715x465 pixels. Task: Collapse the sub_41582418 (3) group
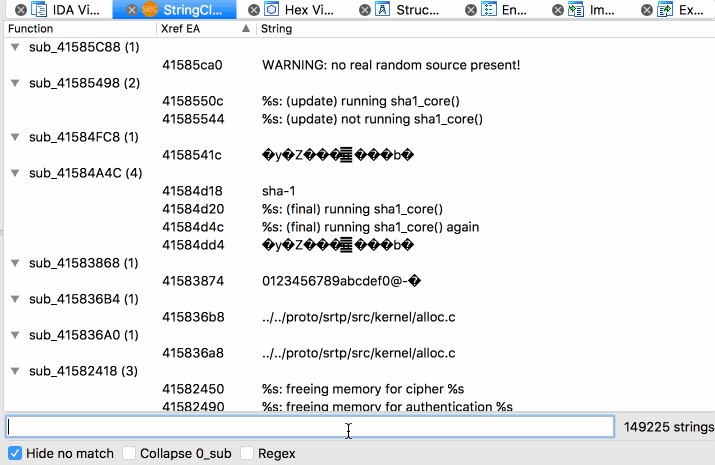pyautogui.click(x=15, y=371)
